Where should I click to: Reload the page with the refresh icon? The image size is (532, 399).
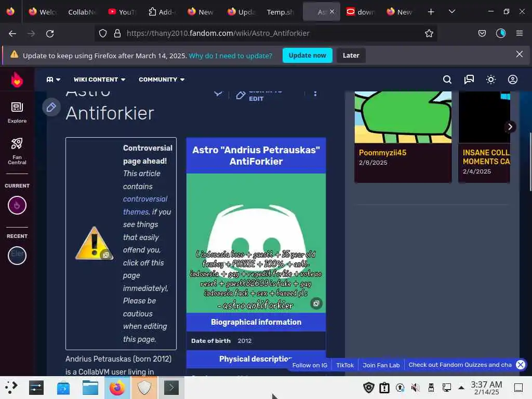(50, 34)
